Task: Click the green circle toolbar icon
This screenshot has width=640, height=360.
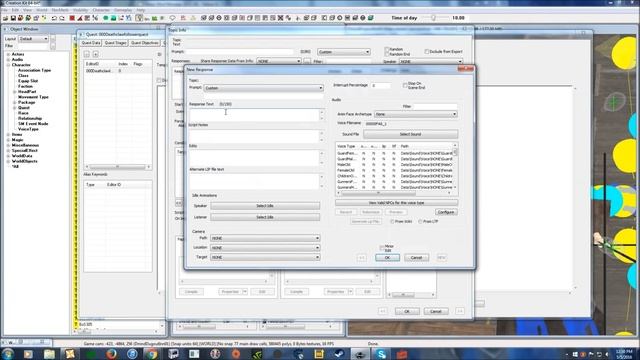Action: click(x=106, y=18)
